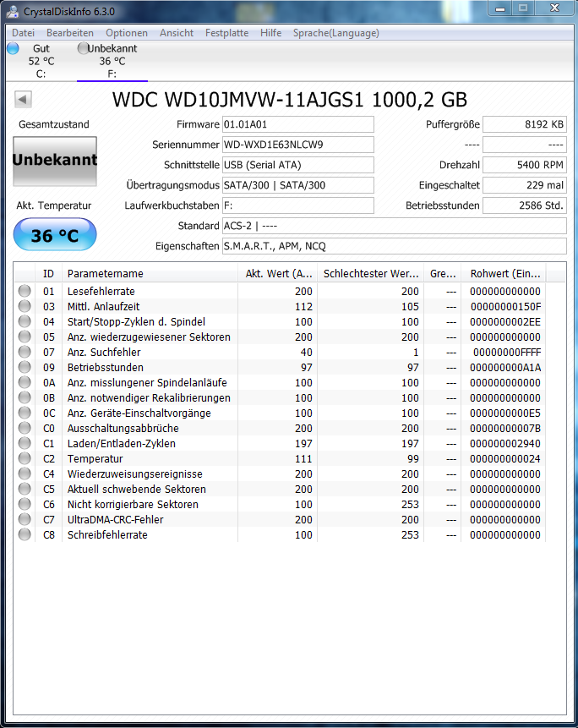Close the CrystalDiskInfo window
Viewport: 578px width, 728px height.
554,8
